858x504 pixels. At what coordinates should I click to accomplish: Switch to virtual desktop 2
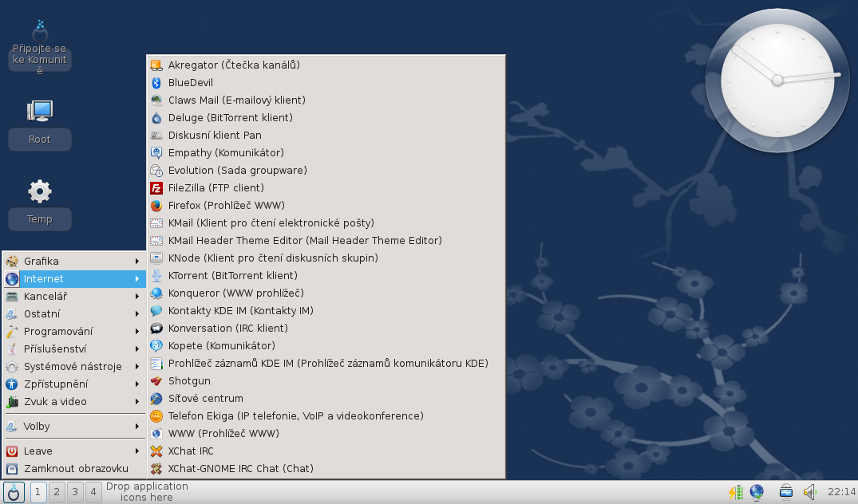[57, 492]
